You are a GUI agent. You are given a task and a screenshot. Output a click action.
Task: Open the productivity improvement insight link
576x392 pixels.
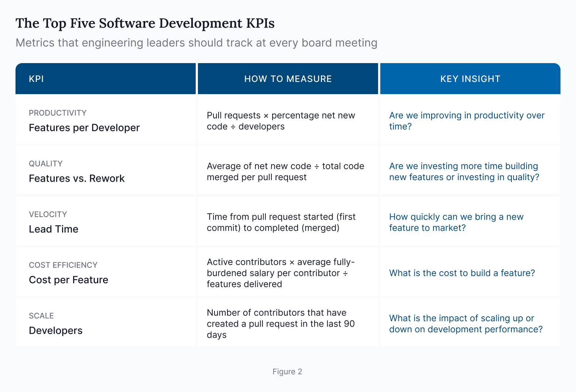[x=466, y=121]
